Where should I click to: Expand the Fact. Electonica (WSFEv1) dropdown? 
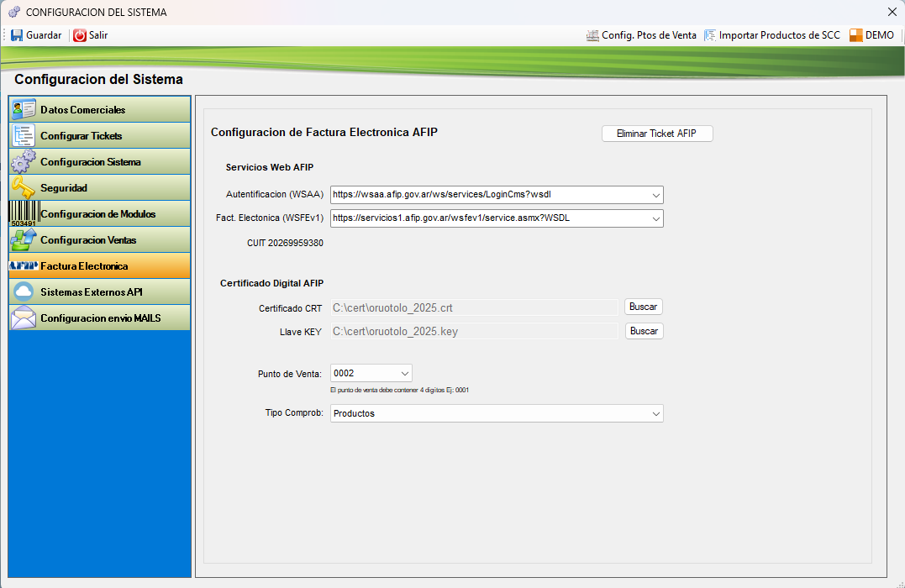pyautogui.click(x=655, y=218)
